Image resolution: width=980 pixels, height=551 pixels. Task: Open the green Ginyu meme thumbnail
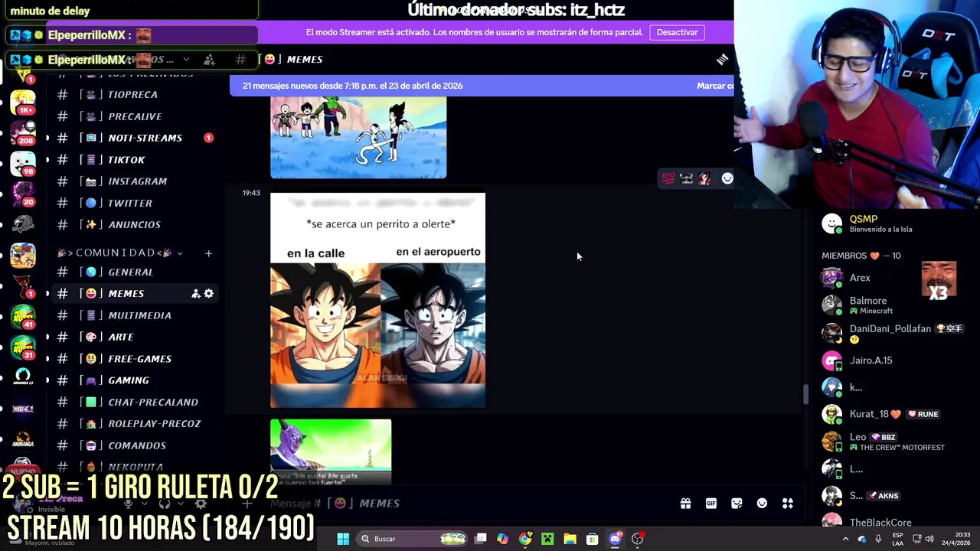(x=331, y=452)
